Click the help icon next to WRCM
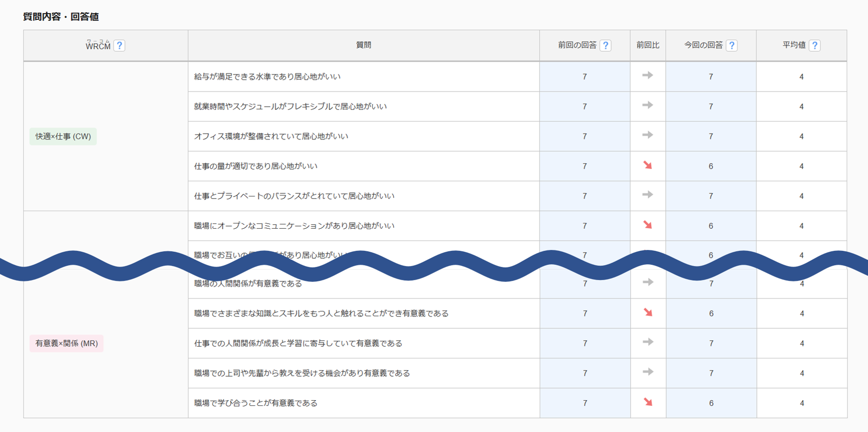The width and height of the screenshot is (868, 432). point(119,45)
